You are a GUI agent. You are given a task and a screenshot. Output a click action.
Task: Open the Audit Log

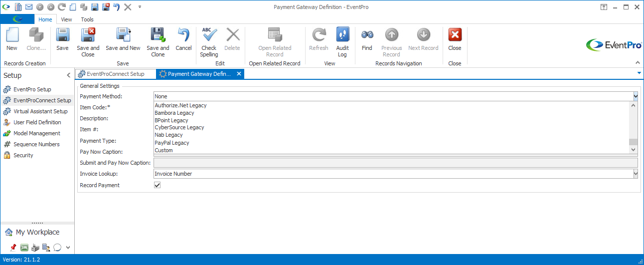(x=342, y=42)
